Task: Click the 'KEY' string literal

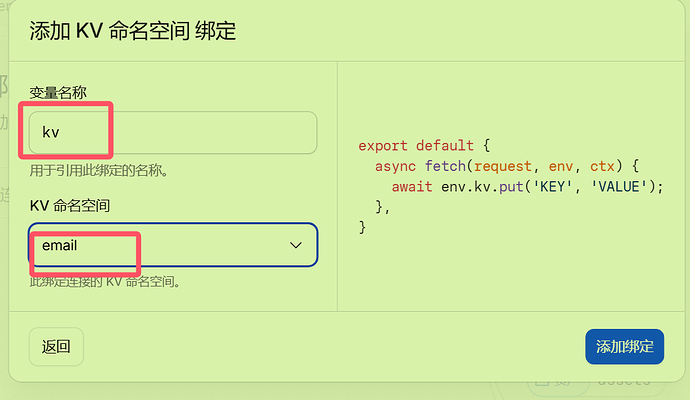Action: point(552,187)
